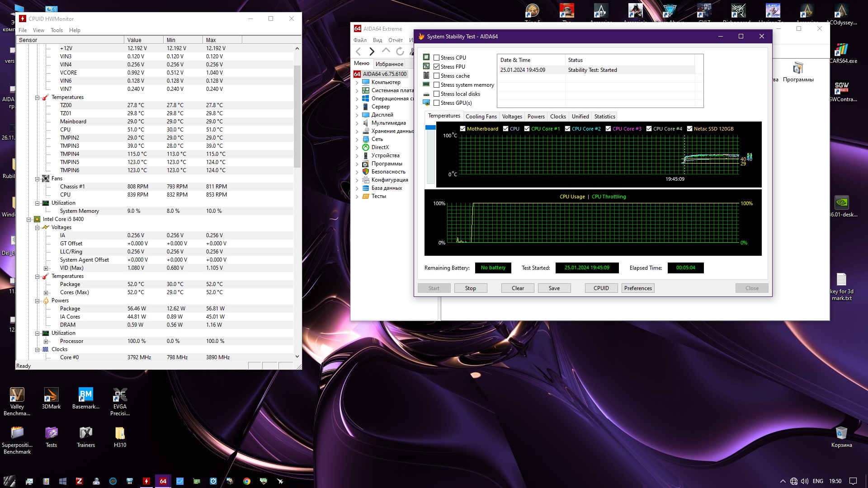Image resolution: width=868 pixels, height=488 pixels.
Task: Expand VID (Max) voltage entry
Action: coord(46,268)
